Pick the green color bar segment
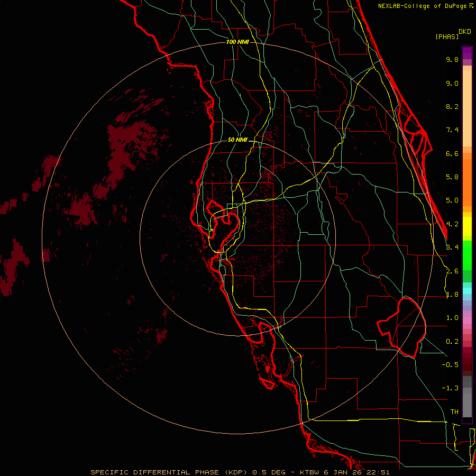Image resolution: width=476 pixels, height=476 pixels. 467,255
